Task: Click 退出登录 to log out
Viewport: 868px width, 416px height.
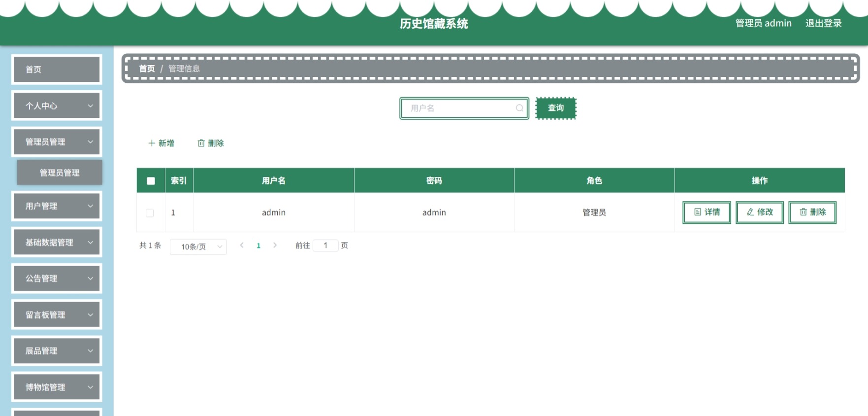Action: tap(823, 23)
